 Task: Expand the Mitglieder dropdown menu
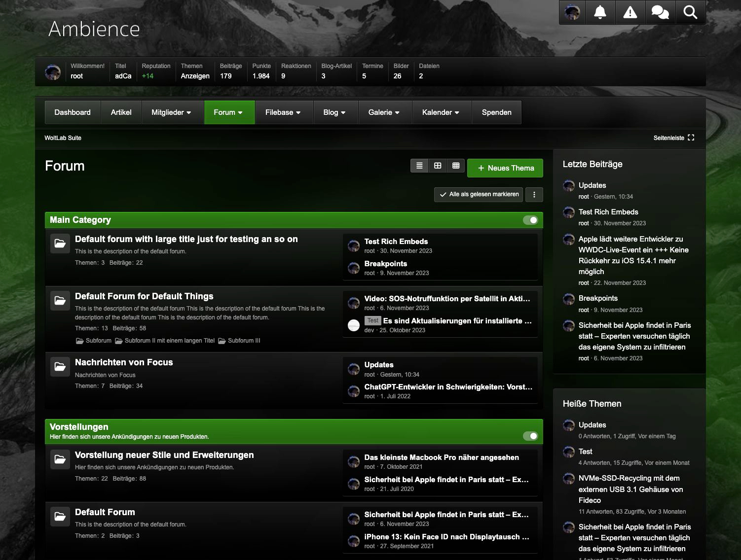pyautogui.click(x=171, y=112)
